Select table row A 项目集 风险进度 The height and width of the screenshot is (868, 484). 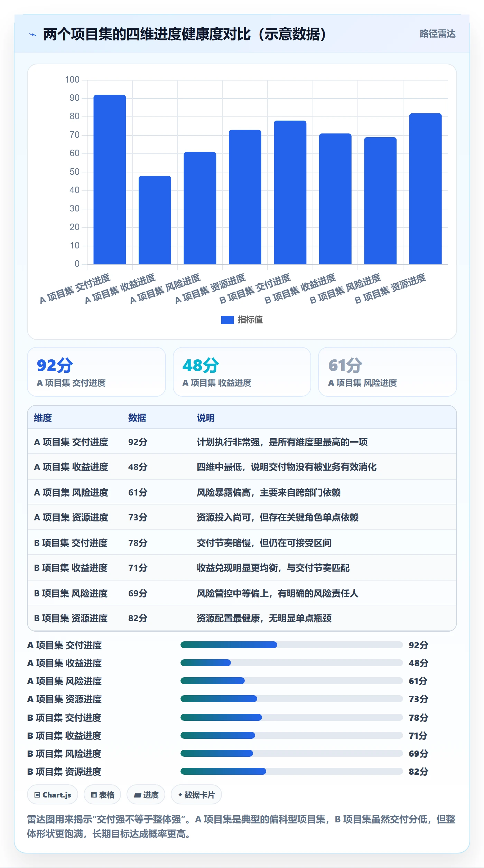(x=242, y=492)
